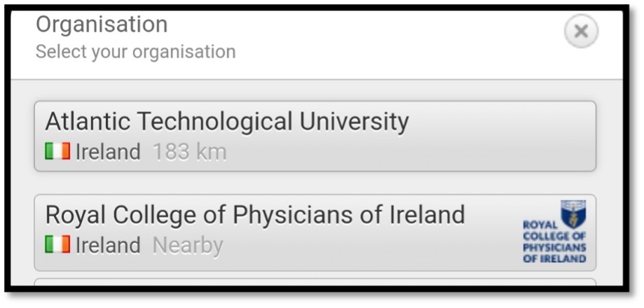644x308 pixels.
Task: Click the Royal College of Physicians logo
Action: pyautogui.click(x=554, y=232)
